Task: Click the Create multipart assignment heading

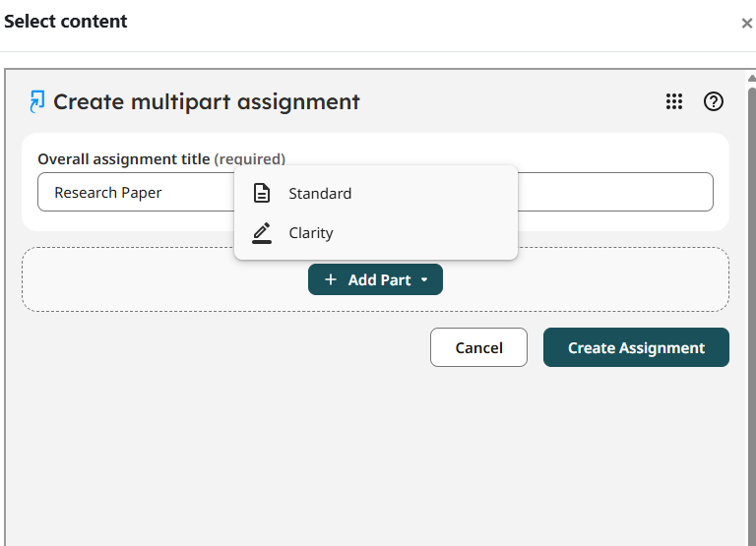Action: (207, 101)
